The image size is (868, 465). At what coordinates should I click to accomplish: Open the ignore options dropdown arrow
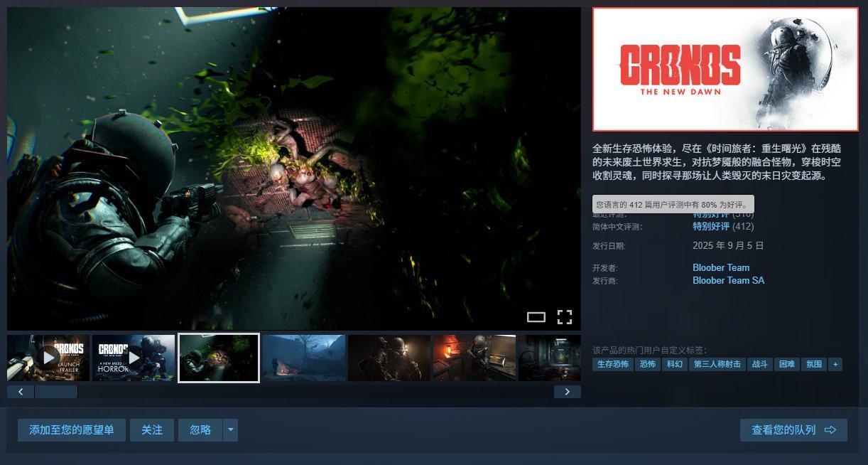click(230, 429)
